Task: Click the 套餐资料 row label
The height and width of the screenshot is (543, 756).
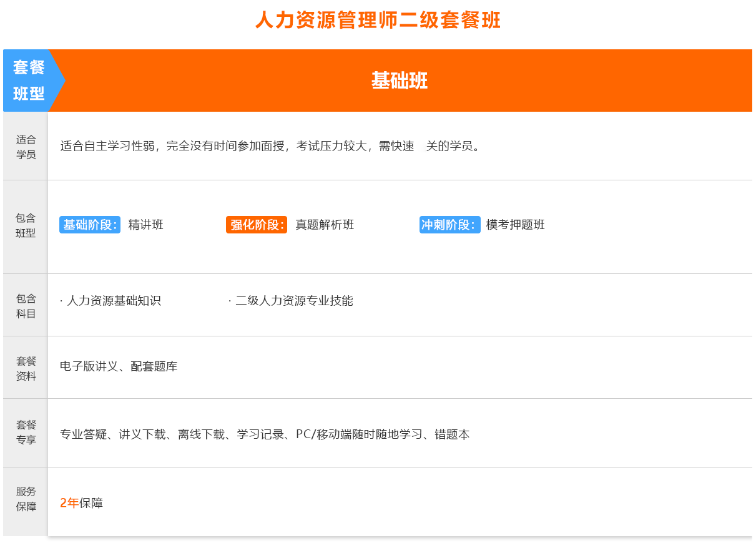Action: coord(26,368)
